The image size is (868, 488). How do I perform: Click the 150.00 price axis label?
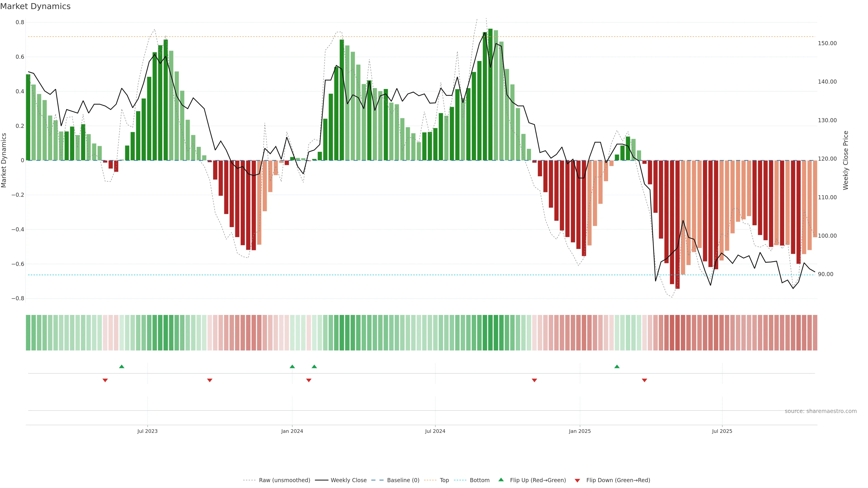tap(827, 43)
